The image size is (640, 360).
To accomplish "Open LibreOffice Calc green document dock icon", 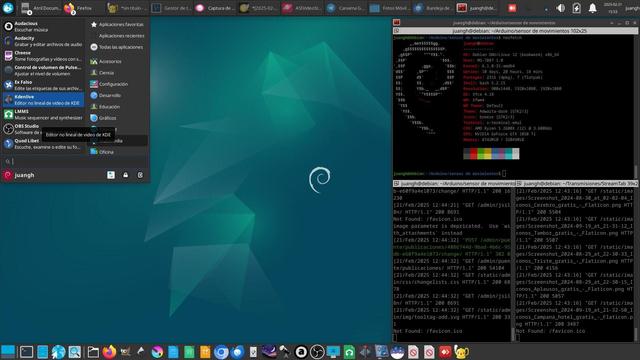I will 189,352.
